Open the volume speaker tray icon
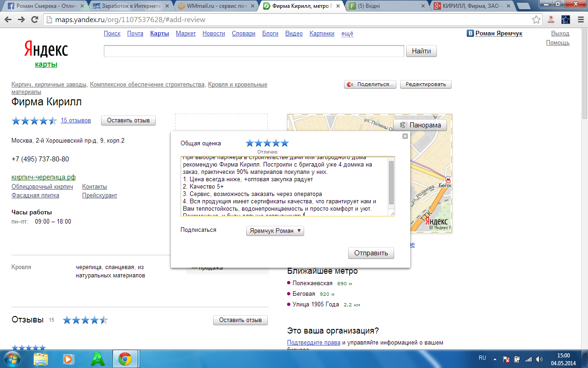Image resolution: width=588 pixels, height=368 pixels. click(x=539, y=359)
